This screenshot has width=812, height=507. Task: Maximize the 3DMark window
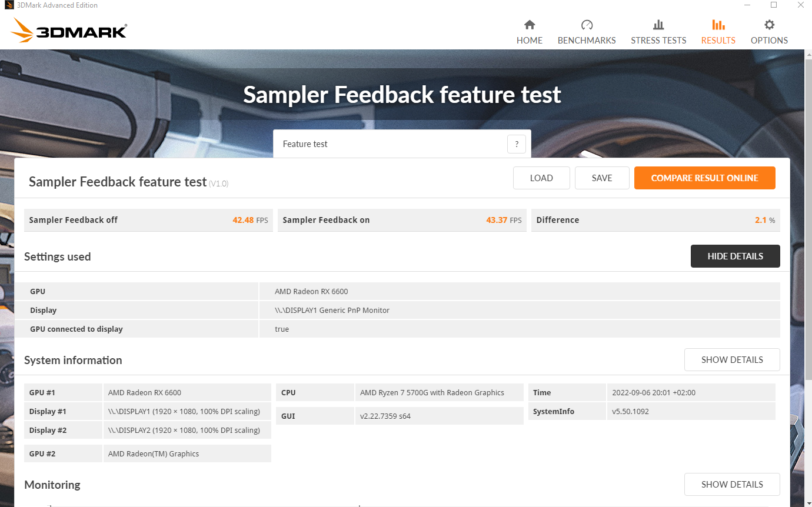pyautogui.click(x=774, y=5)
